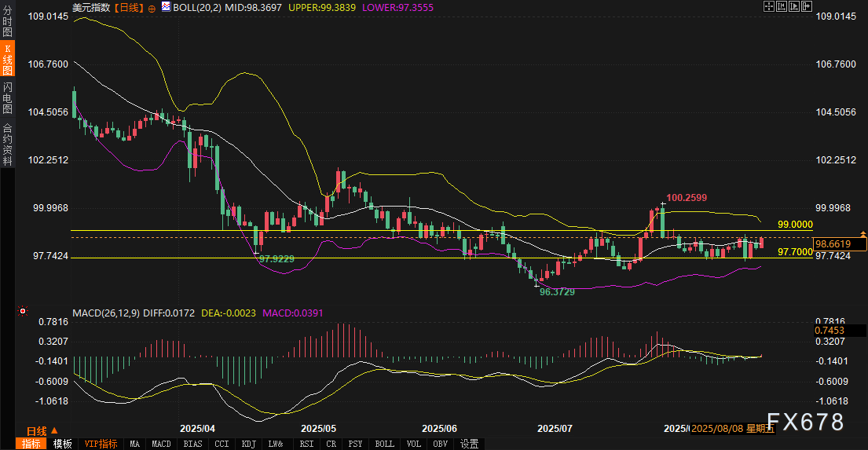Screen dimensions: 868x450
Task: Click the rightmost exit-arrow panel icon
Action: (806, 6)
